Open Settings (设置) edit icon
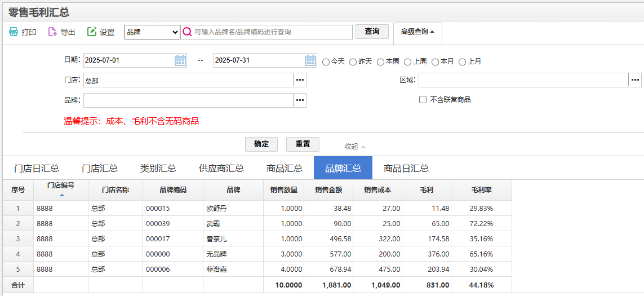This screenshot has height=296, width=644. [92, 32]
